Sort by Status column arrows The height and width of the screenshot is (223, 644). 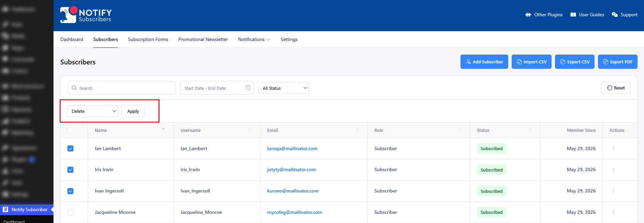530,130
